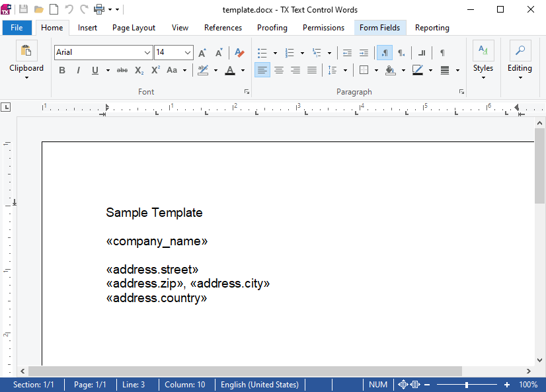Toggle Bold formatting
The width and height of the screenshot is (546, 392).
pyautogui.click(x=62, y=70)
